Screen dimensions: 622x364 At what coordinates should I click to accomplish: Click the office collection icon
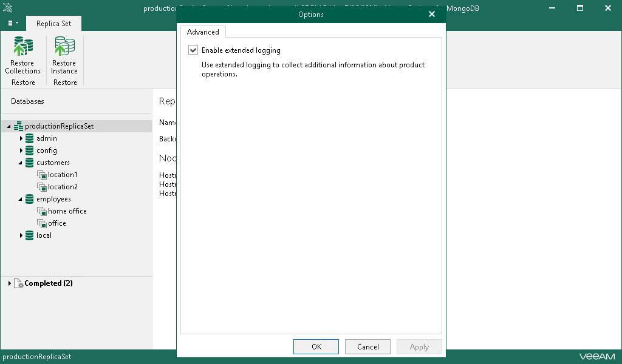tap(42, 223)
